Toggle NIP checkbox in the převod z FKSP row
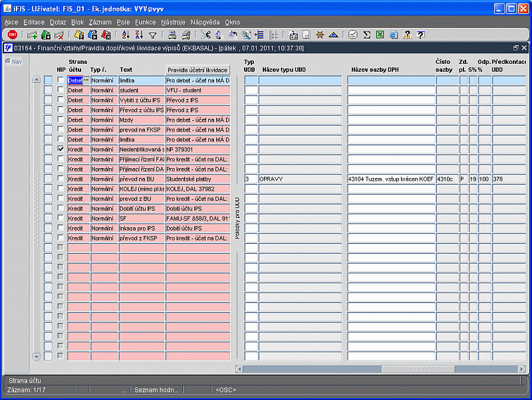The height and width of the screenshot is (400, 532). pyautogui.click(x=61, y=238)
